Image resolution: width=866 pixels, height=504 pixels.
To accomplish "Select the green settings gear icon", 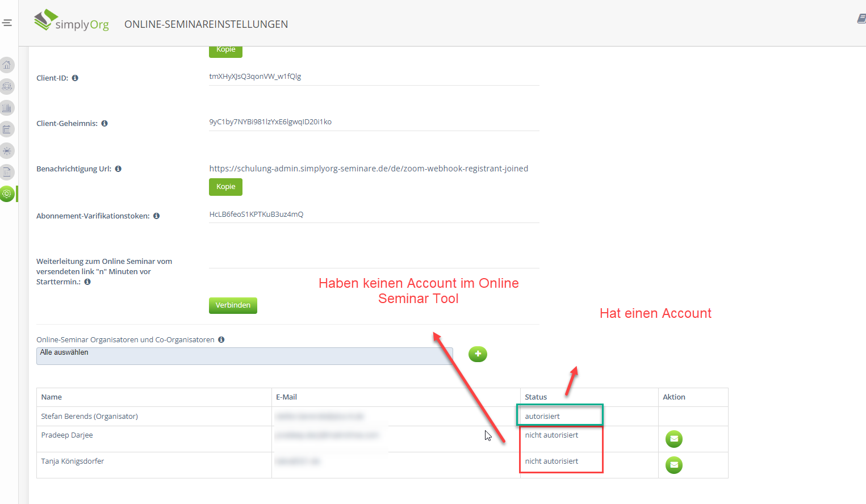I will [7, 194].
